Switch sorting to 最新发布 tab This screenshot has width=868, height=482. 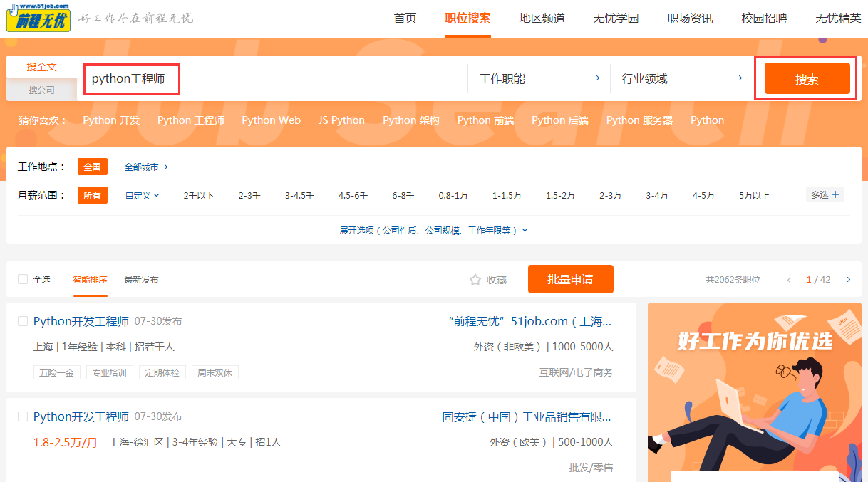tap(141, 280)
